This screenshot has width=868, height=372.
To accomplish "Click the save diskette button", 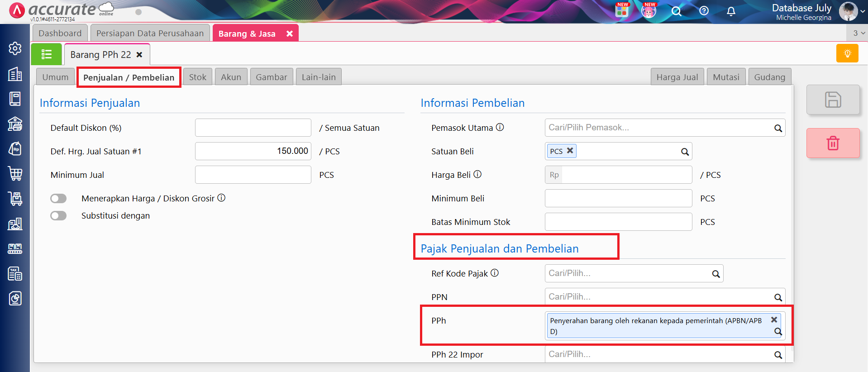I will (833, 100).
